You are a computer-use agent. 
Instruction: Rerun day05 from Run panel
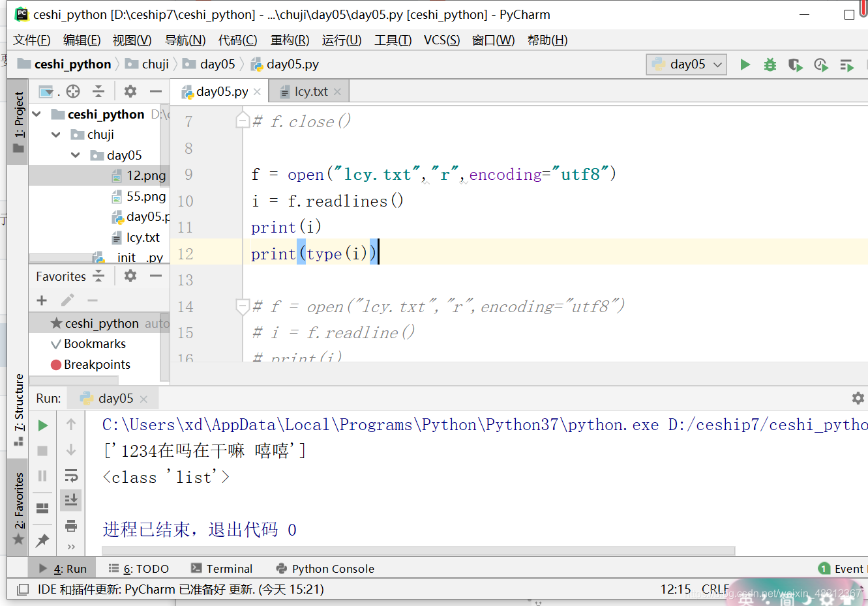tap(43, 426)
